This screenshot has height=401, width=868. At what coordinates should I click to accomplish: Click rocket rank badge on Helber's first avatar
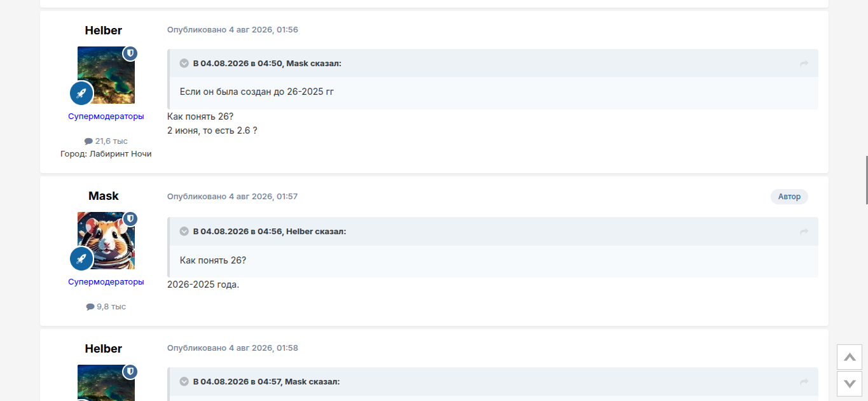(x=81, y=93)
